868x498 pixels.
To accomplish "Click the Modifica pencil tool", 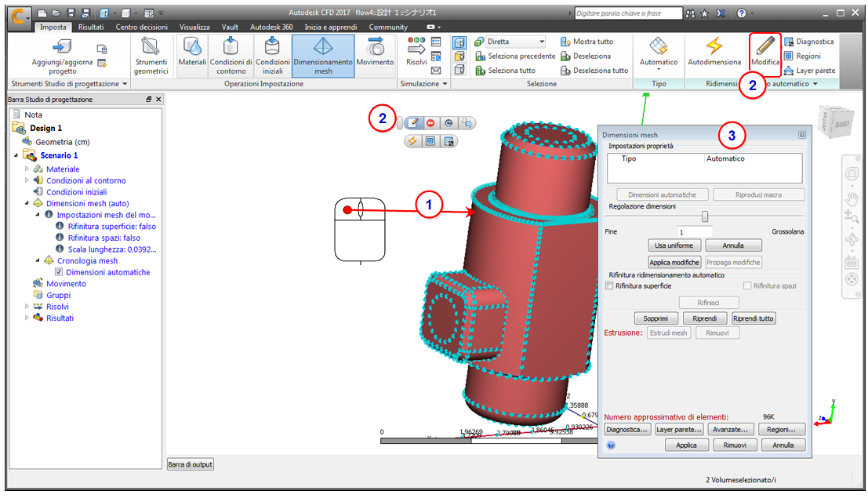I will coord(765,52).
